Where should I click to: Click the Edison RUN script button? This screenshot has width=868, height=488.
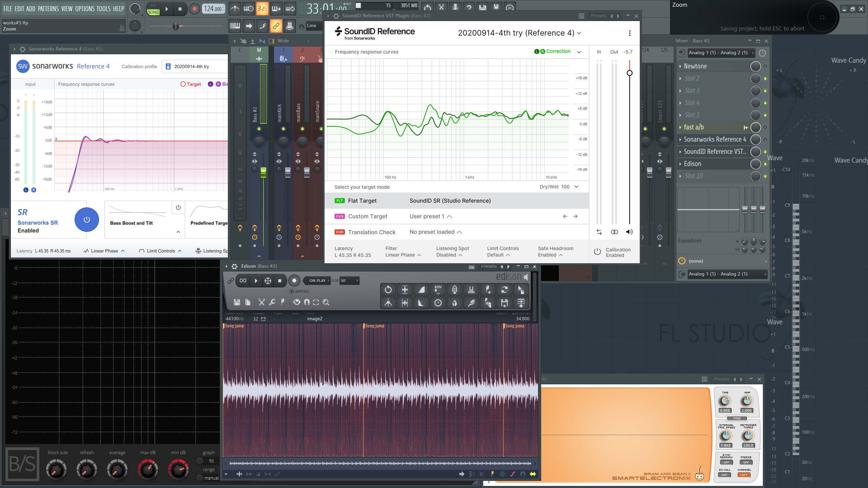tap(438, 289)
